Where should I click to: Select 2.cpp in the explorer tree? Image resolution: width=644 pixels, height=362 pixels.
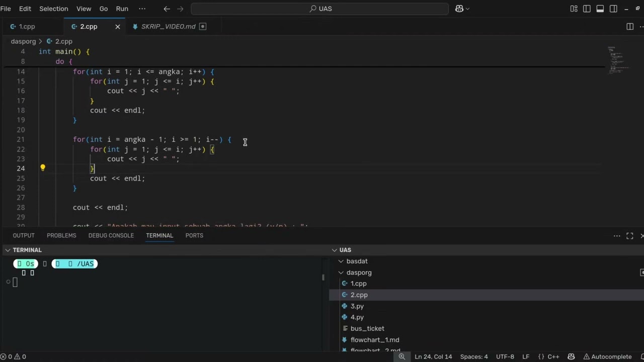487,295
